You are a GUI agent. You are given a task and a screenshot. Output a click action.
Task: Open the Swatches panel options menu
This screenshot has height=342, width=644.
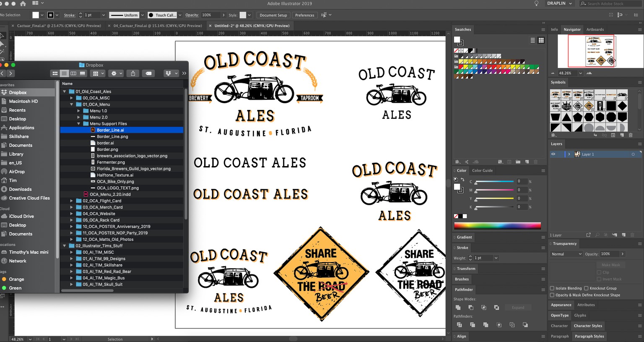[543, 29]
